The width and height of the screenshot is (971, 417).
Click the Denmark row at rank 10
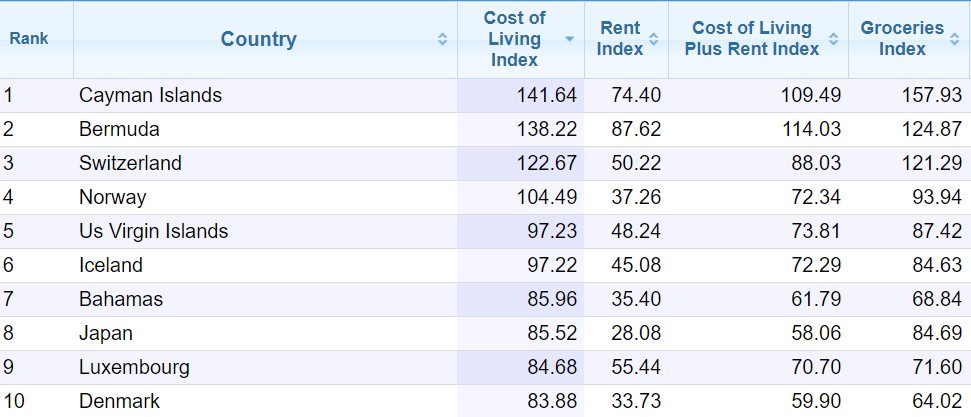pos(486,401)
